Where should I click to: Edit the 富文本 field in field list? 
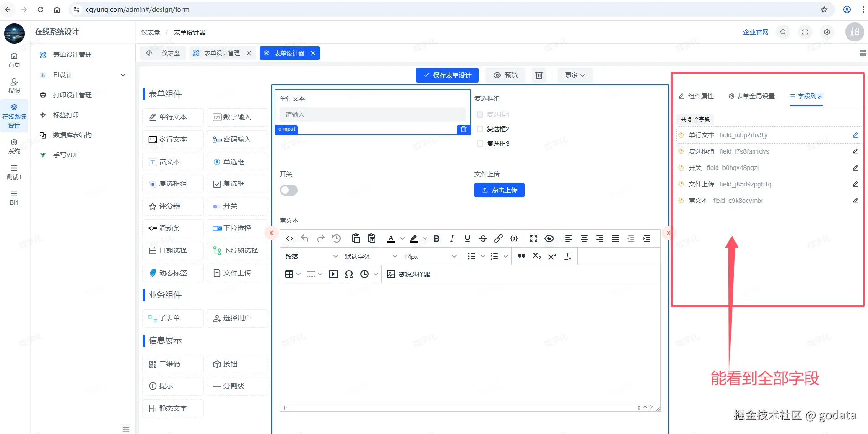(x=856, y=201)
